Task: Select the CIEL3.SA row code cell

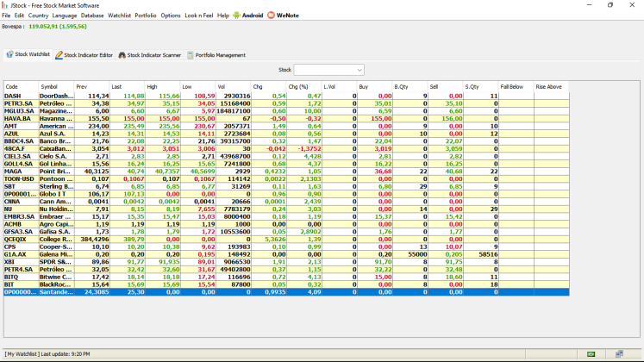Action: (x=22, y=156)
